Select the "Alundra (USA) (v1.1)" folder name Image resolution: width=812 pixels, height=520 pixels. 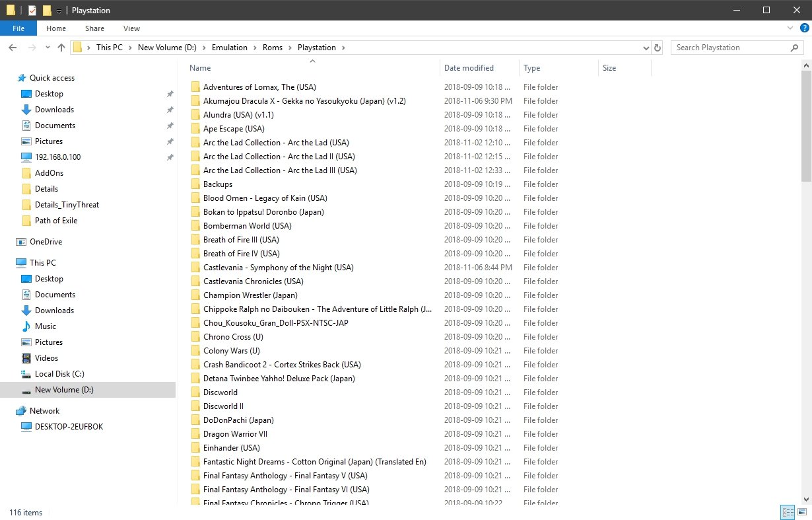click(x=238, y=115)
